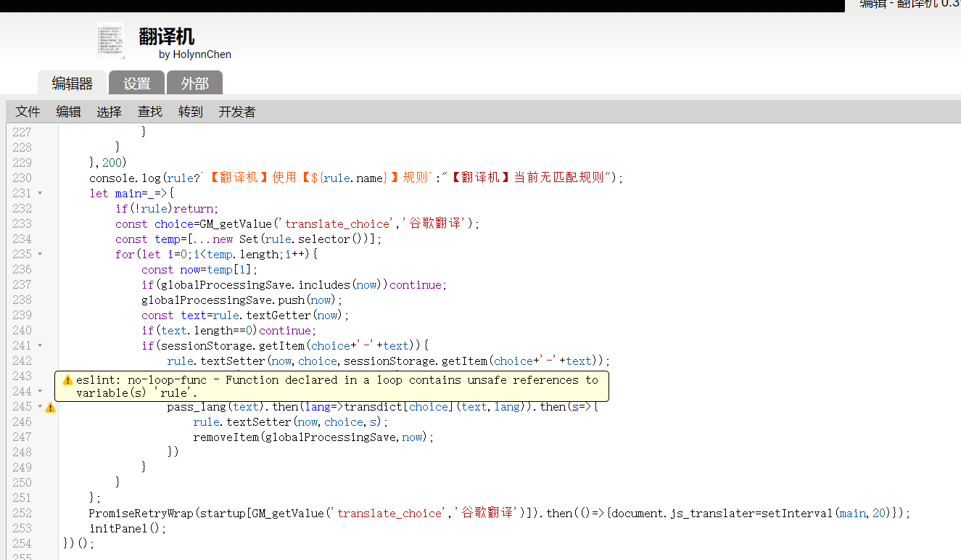This screenshot has width=961, height=560.
Task: Place cursor on initPanel() code line
Action: 128,529
